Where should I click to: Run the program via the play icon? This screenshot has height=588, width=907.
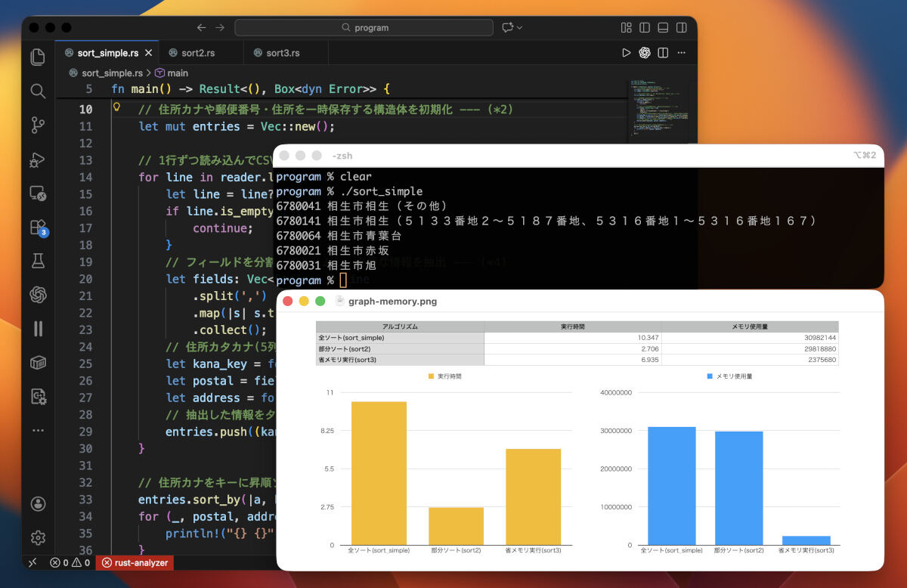tap(626, 52)
